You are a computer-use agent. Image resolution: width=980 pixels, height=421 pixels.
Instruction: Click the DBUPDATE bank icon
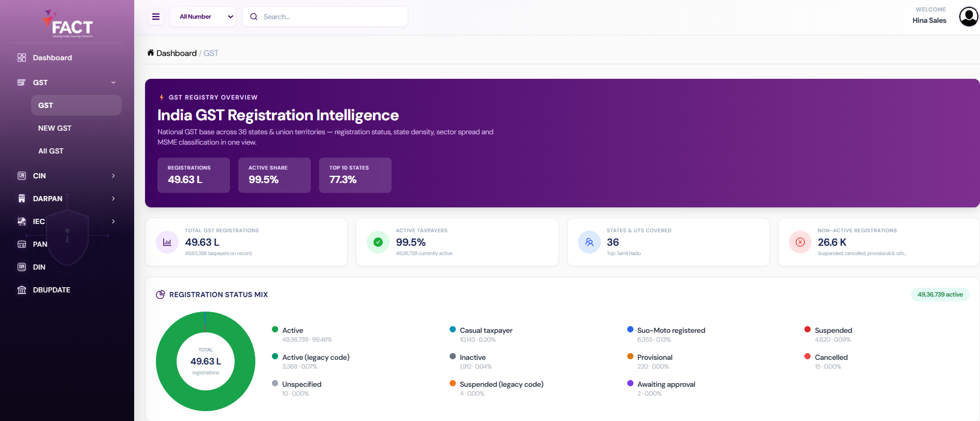22,290
